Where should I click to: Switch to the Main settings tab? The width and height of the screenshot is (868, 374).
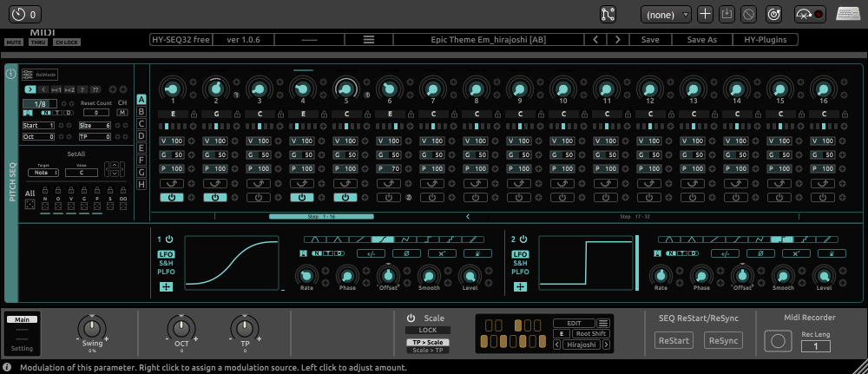click(x=21, y=319)
